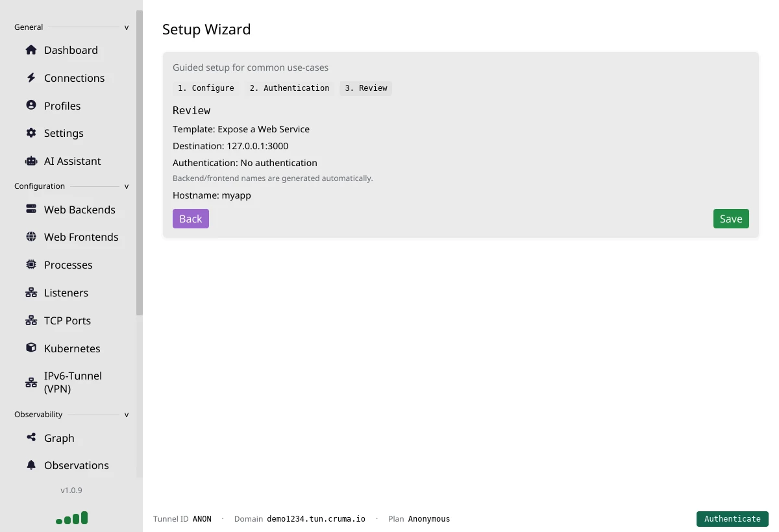Click the AI Assistant robot icon
The image size is (779, 532).
(31, 161)
